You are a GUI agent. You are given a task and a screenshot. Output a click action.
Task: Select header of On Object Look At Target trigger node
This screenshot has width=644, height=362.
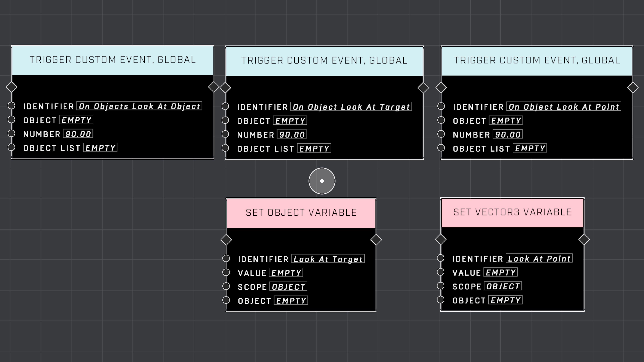325,61
